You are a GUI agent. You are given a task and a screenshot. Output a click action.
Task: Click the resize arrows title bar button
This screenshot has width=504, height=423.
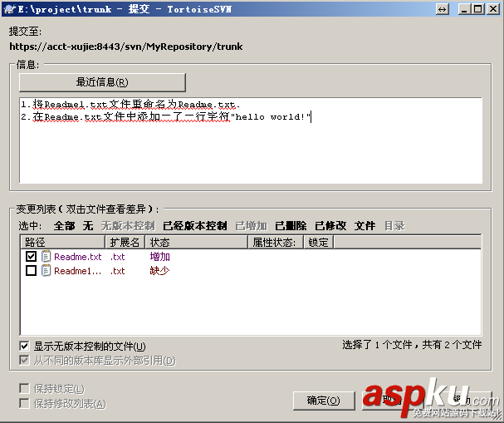443,9
